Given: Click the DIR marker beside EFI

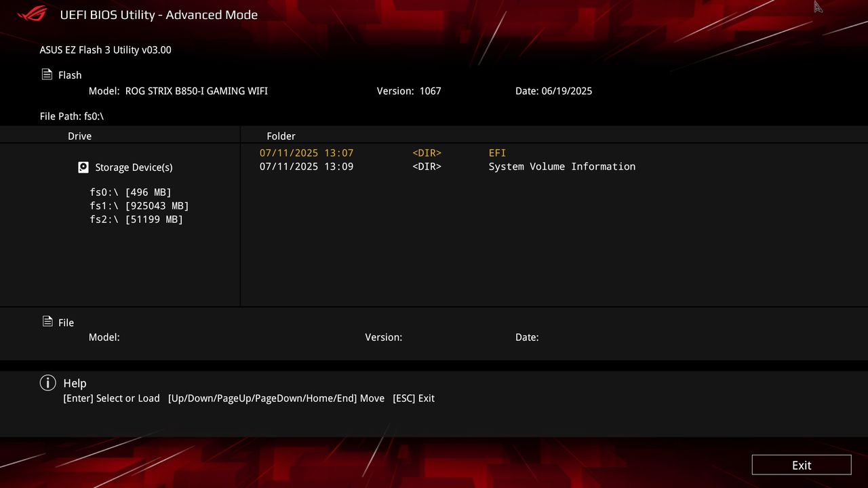Looking at the screenshot, I should [427, 152].
